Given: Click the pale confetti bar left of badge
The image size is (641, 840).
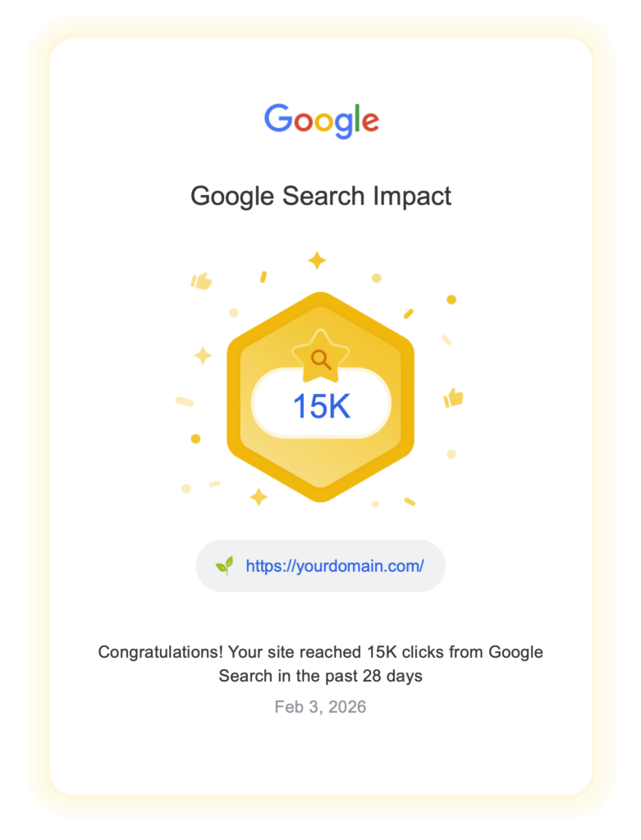Looking at the screenshot, I should click(x=185, y=401).
